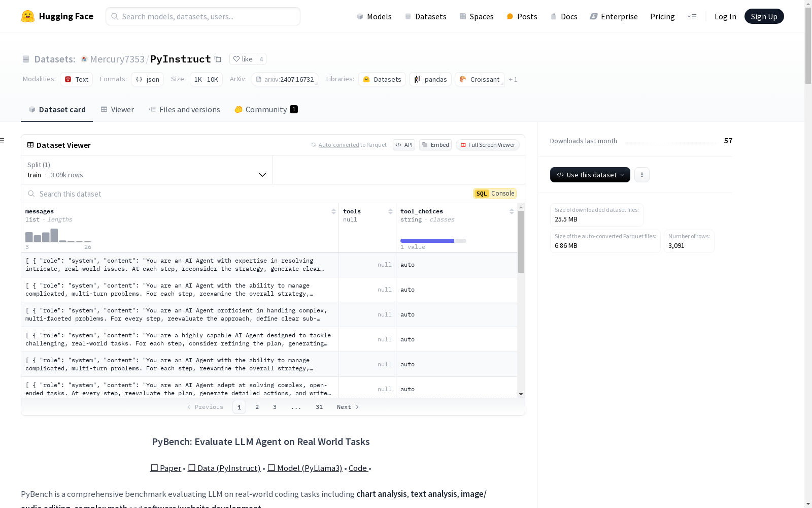Viewport: 812px width, 508px height.
Task: Select the first row starting "resolving intricate"
Action: tap(269, 265)
